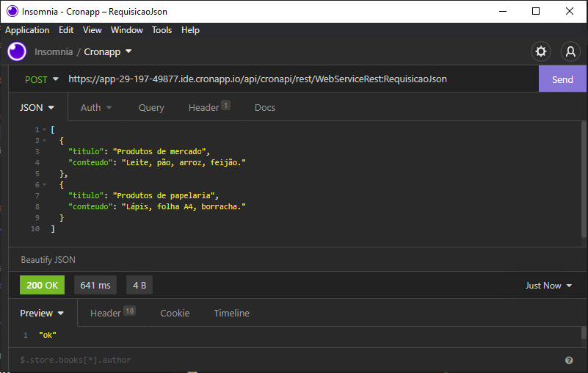
Task: Switch to the request Header tab
Action: point(209,107)
